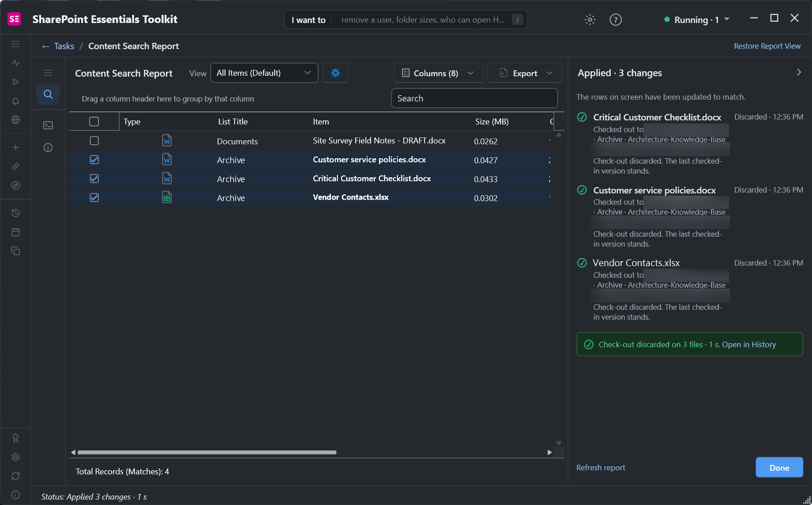Click the compass icon in the left rail

pos(16,185)
